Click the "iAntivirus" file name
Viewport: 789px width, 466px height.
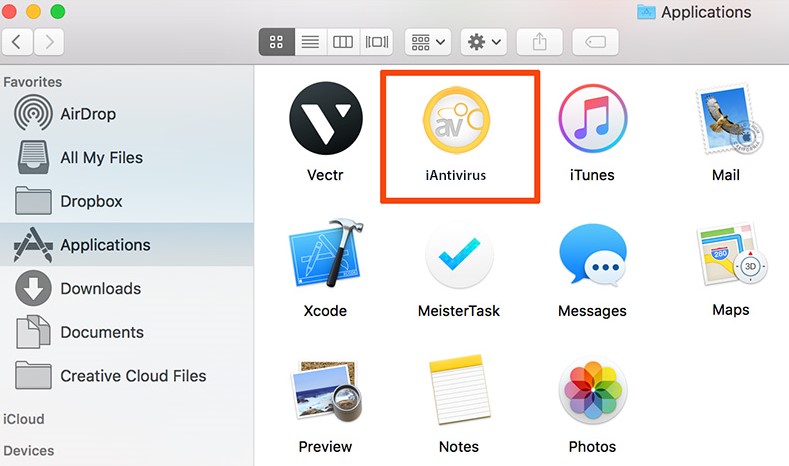(456, 175)
